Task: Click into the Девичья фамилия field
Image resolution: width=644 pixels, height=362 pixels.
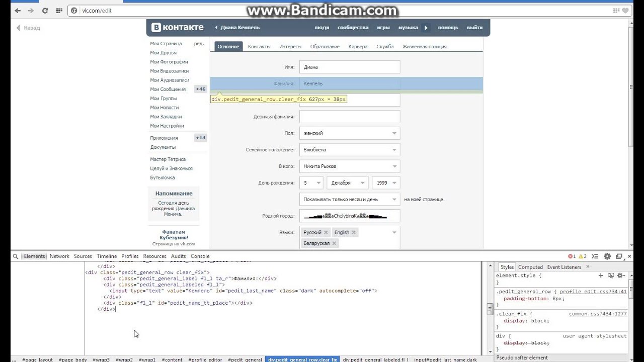Action: [350, 117]
